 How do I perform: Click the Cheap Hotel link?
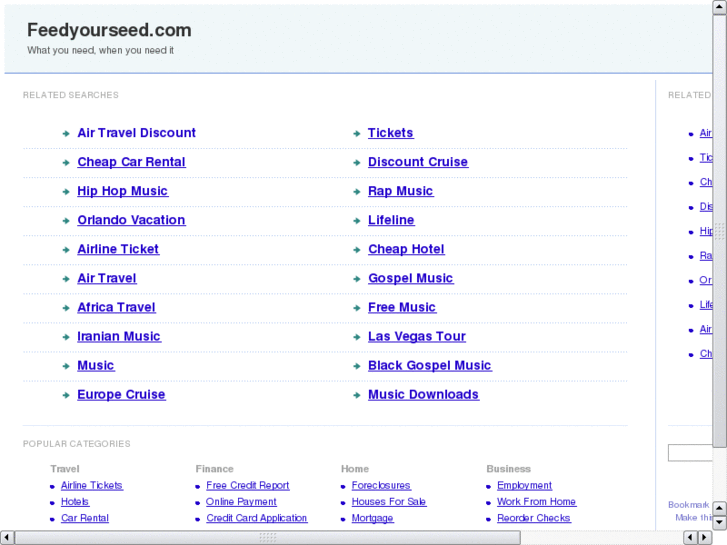pyautogui.click(x=406, y=249)
